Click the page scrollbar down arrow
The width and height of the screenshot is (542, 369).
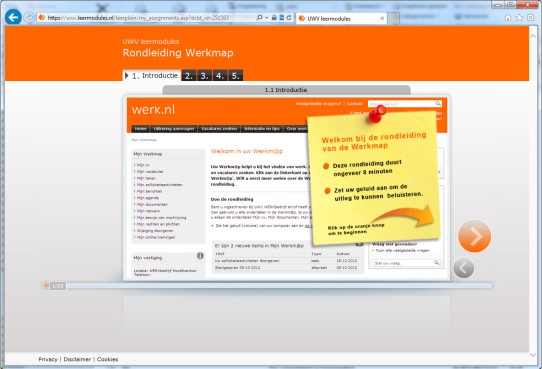[533, 355]
